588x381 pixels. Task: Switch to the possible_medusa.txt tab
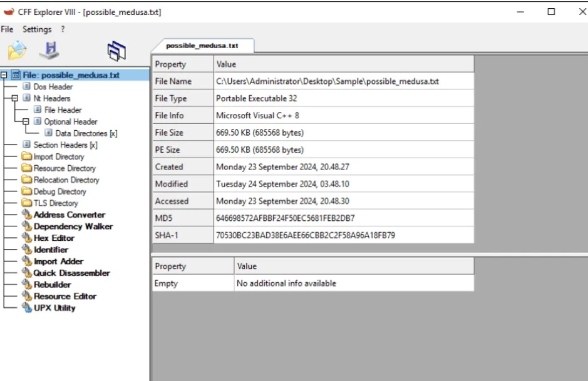(x=202, y=46)
